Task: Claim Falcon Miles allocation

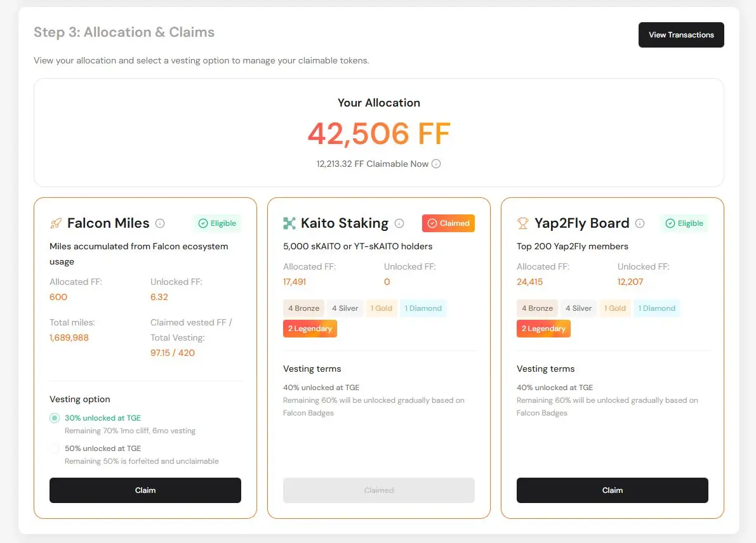Action: pos(145,490)
